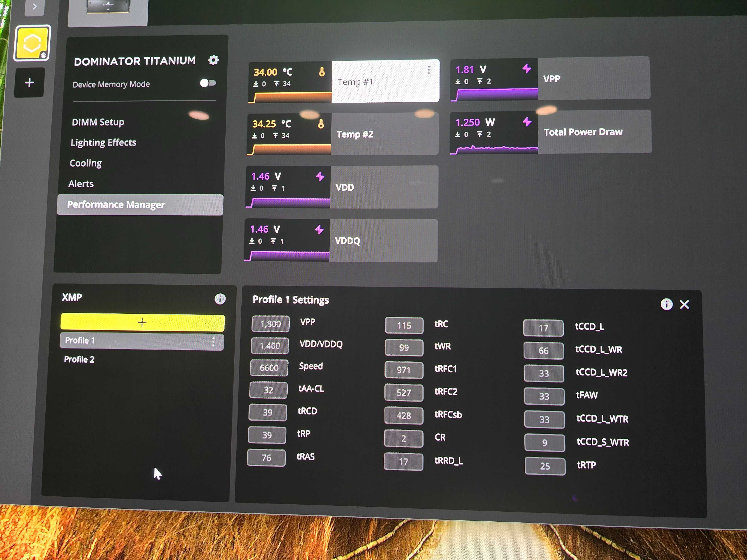Close the Profile 1 Settings panel

pos(684,304)
